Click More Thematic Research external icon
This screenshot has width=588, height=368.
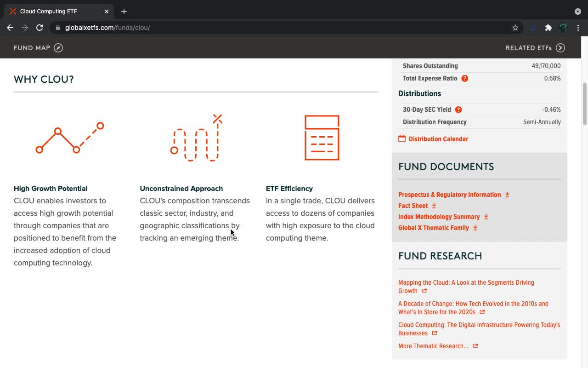[x=475, y=346]
